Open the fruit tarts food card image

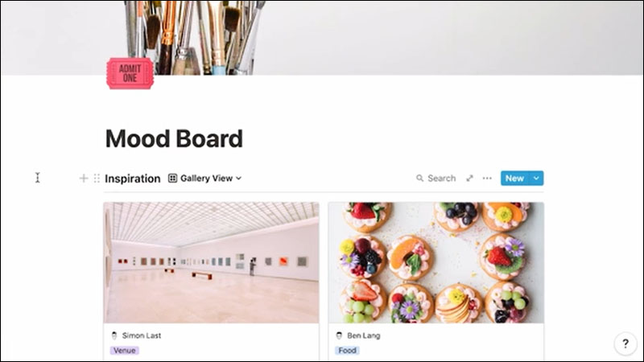436,263
